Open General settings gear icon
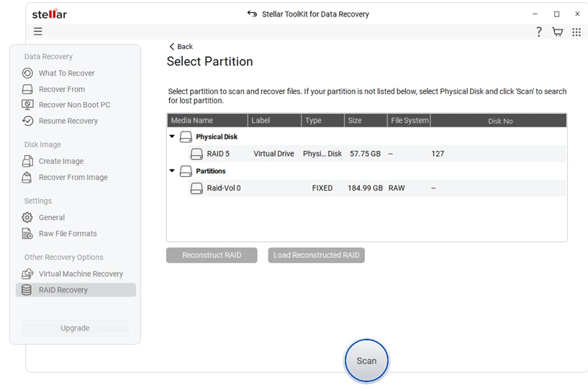The image size is (588, 389). click(x=27, y=217)
